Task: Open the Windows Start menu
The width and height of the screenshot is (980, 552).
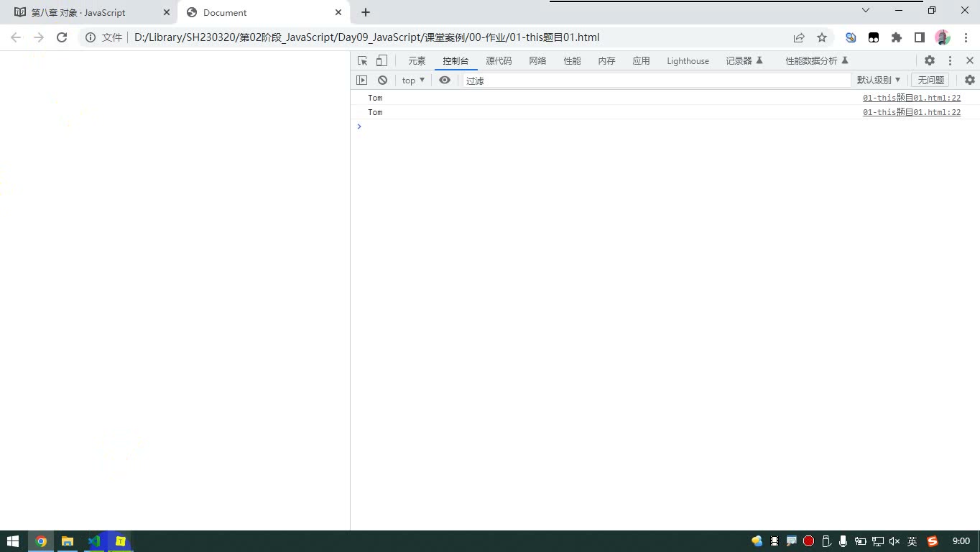Action: click(13, 541)
